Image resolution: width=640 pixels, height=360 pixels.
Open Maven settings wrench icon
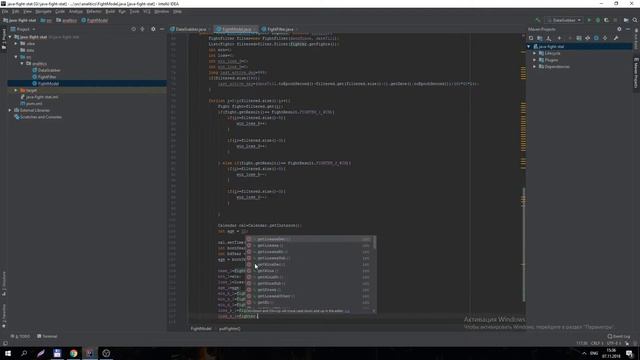pos(616,38)
